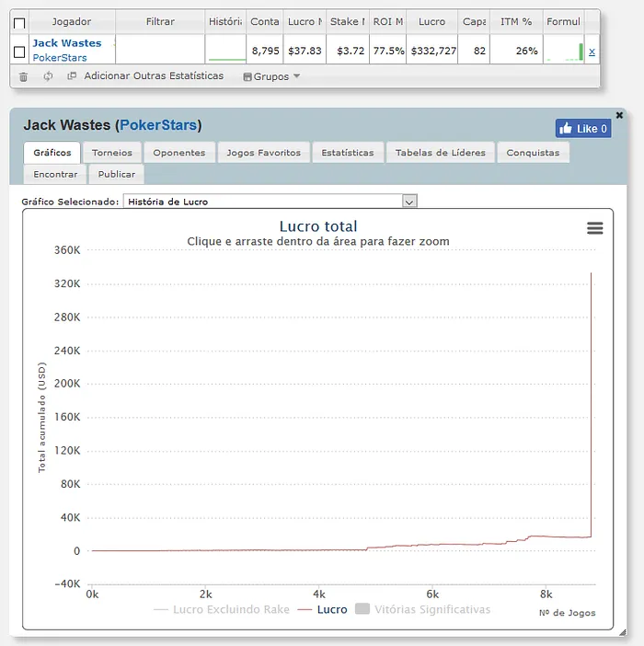Check the select-all header checkbox
Viewport: 644px width, 646px height.
[19, 23]
